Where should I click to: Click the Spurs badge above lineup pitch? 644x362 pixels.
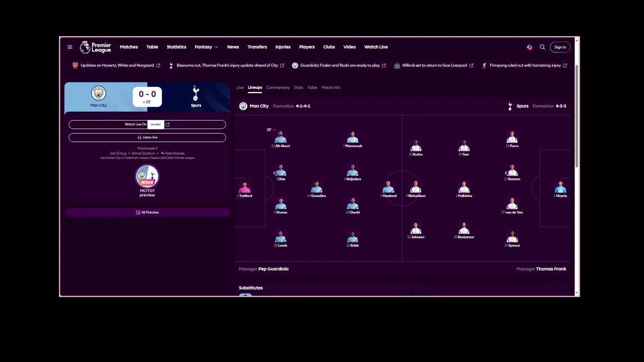510,106
